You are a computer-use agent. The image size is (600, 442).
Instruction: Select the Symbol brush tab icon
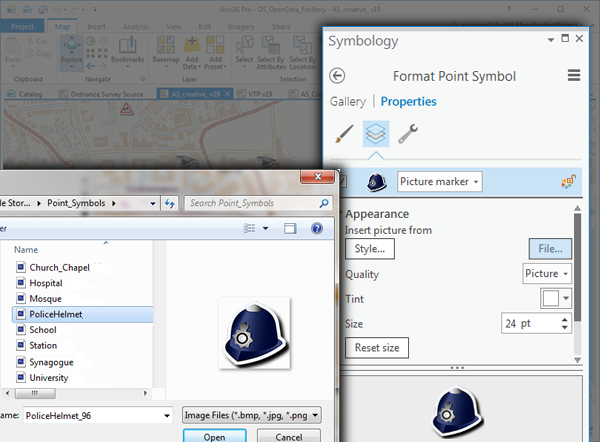tap(344, 134)
